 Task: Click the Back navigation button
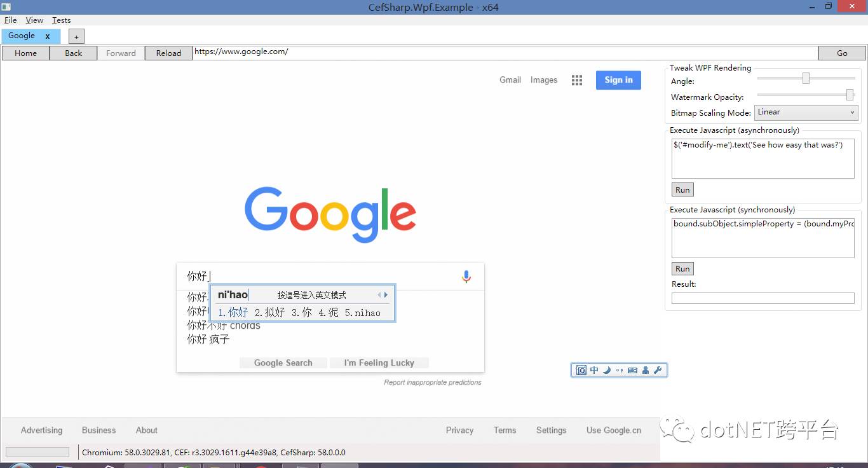click(73, 53)
